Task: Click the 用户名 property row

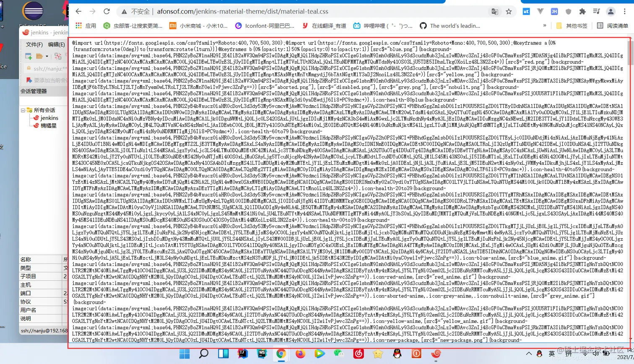Action: coord(44,310)
